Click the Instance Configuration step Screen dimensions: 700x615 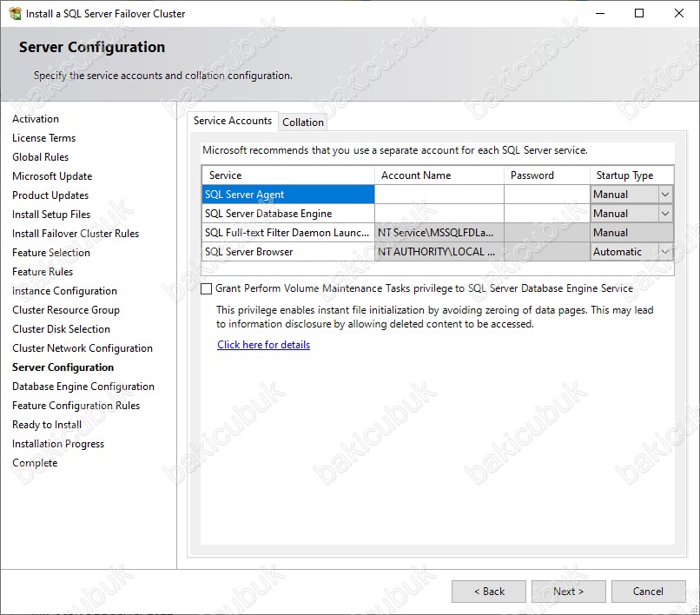coord(65,291)
